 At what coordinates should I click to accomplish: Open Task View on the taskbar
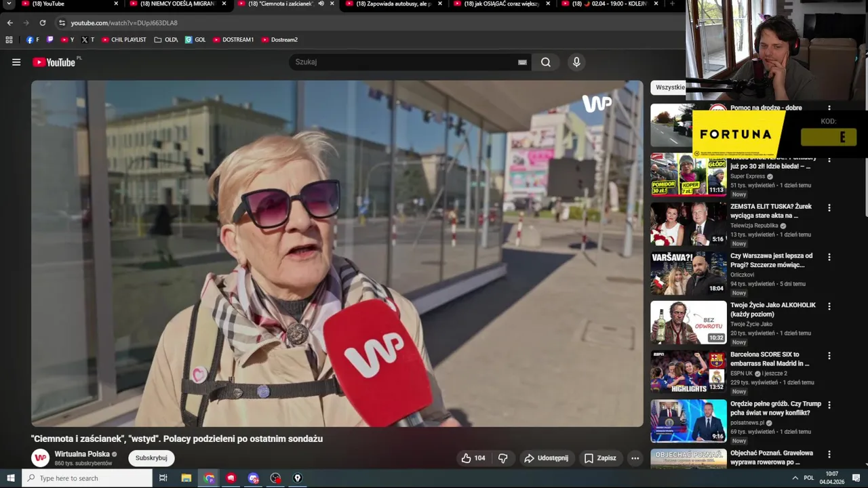[163, 478]
